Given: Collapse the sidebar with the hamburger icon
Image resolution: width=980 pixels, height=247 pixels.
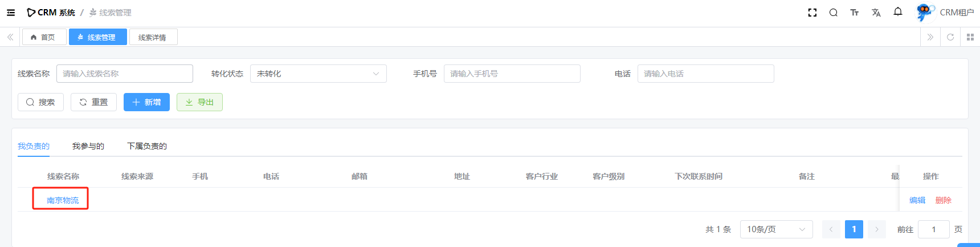Looking at the screenshot, I should coord(11,13).
